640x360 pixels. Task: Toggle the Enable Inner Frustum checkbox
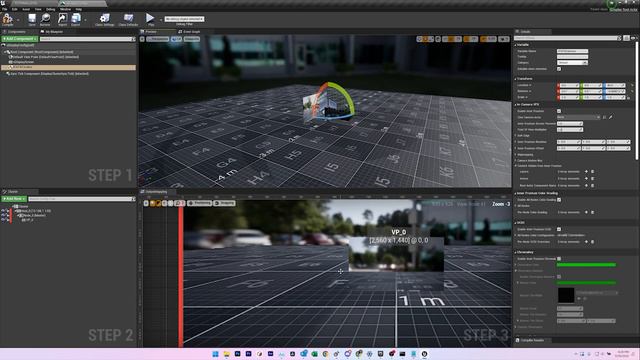[559, 111]
